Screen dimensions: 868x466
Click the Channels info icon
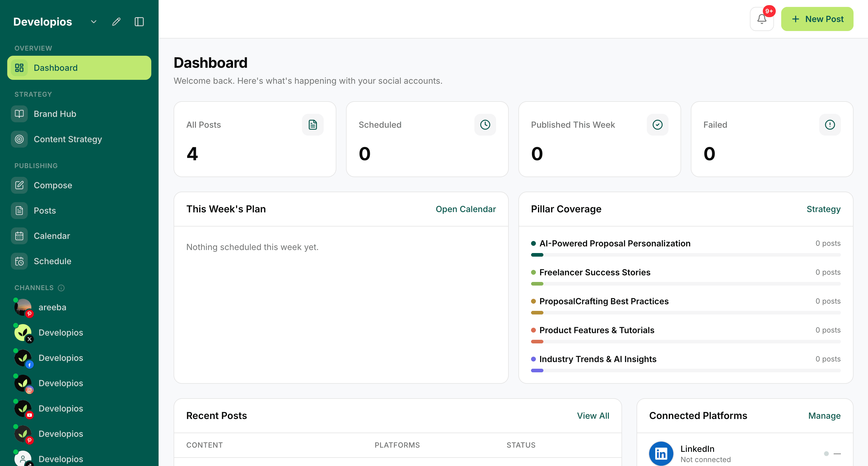click(61, 288)
